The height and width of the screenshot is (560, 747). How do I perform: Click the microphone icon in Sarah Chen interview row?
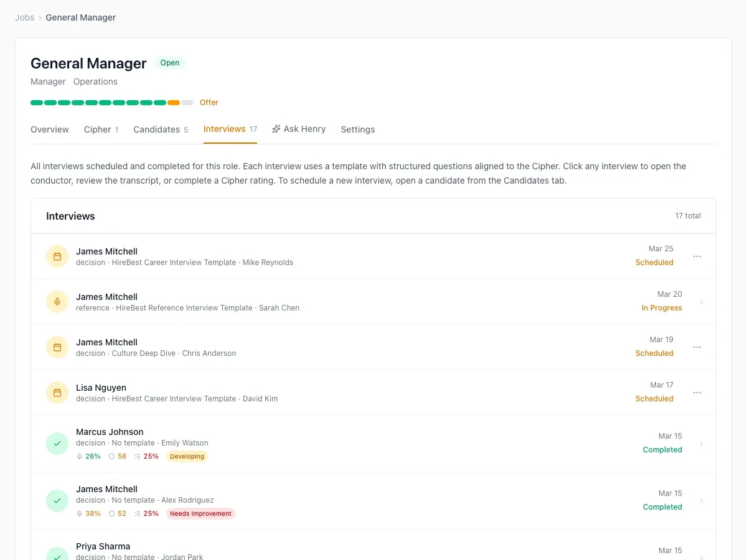57,302
